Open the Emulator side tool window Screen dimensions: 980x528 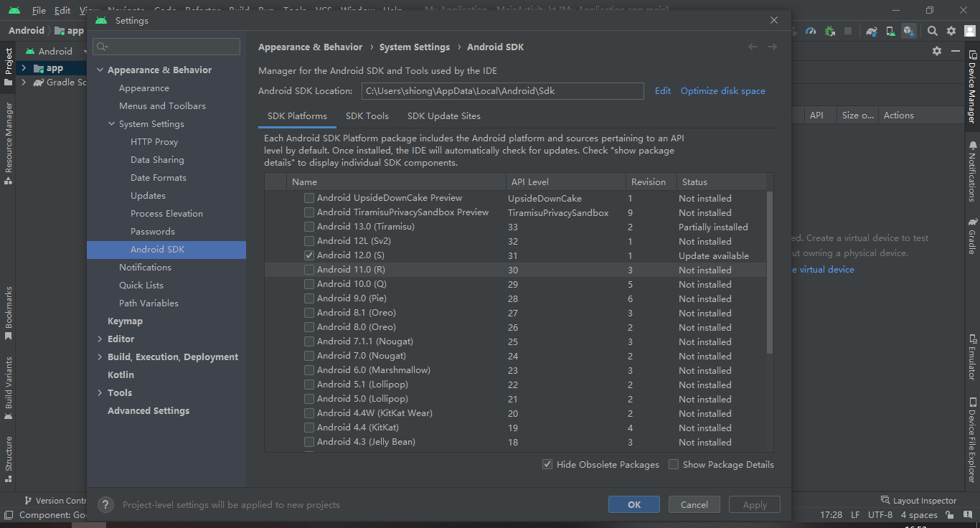click(972, 357)
